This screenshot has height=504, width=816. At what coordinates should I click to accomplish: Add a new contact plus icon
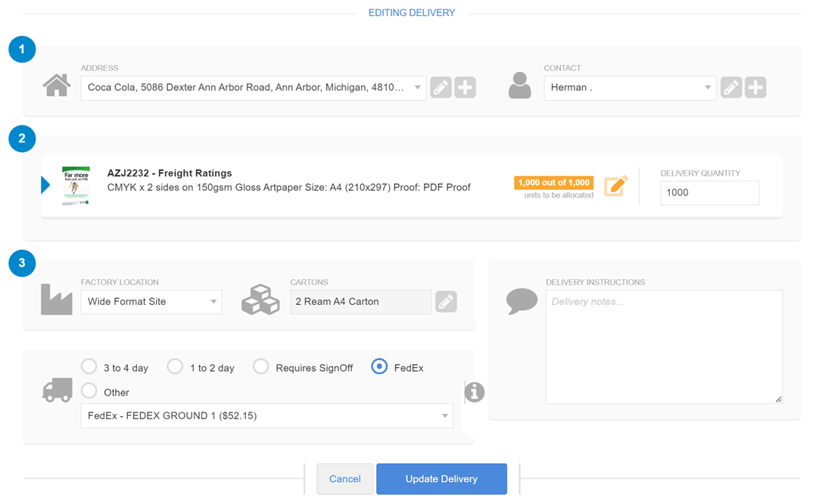755,87
